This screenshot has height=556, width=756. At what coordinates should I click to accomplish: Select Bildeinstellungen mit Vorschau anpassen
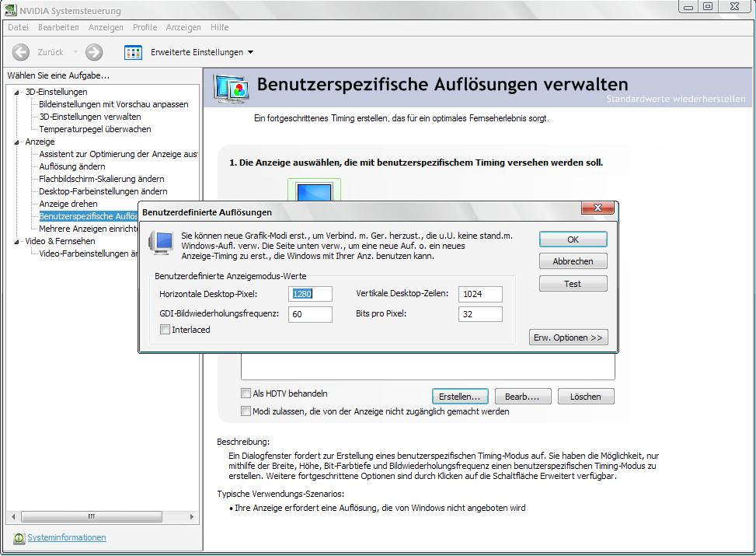(113, 104)
